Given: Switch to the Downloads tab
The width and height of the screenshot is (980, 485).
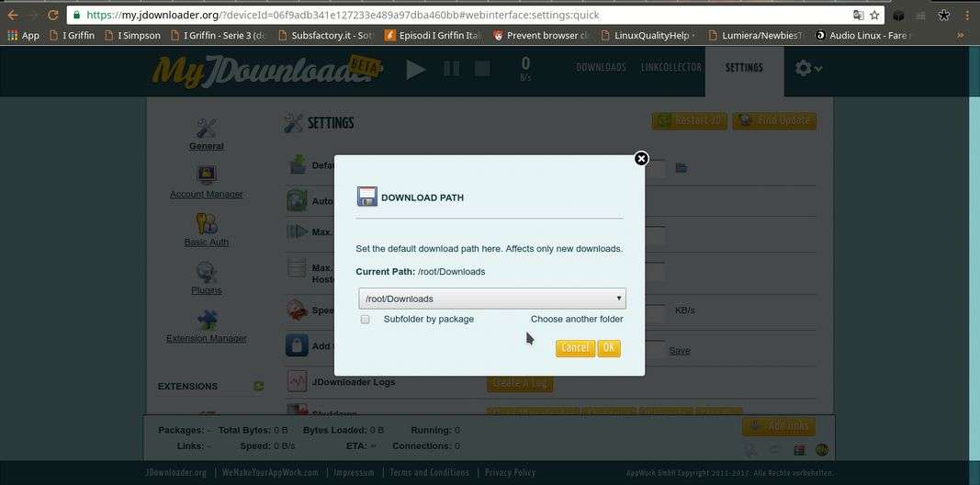Looking at the screenshot, I should click(601, 67).
